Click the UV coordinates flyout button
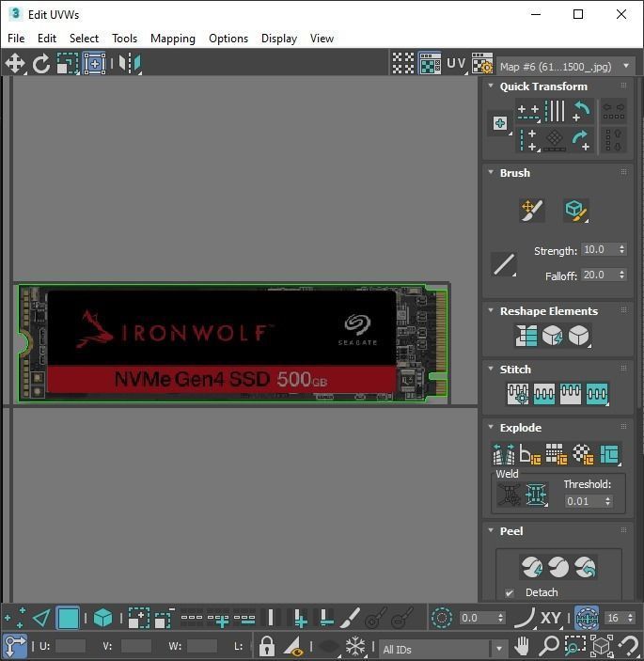The image size is (644, 661). 457,64
